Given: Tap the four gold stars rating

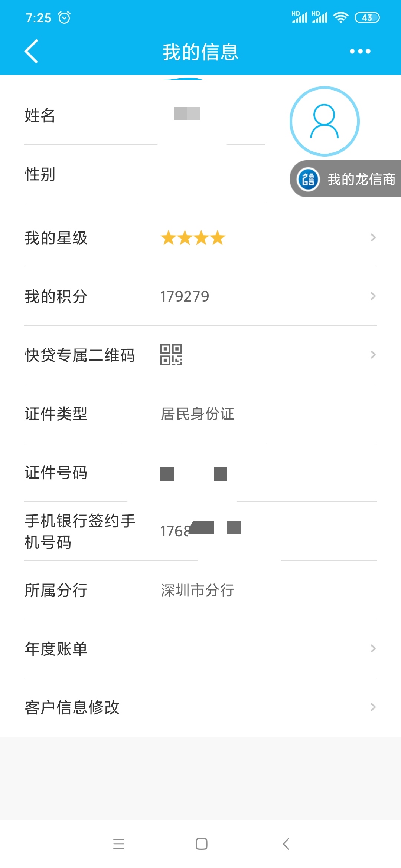Looking at the screenshot, I should (x=193, y=238).
